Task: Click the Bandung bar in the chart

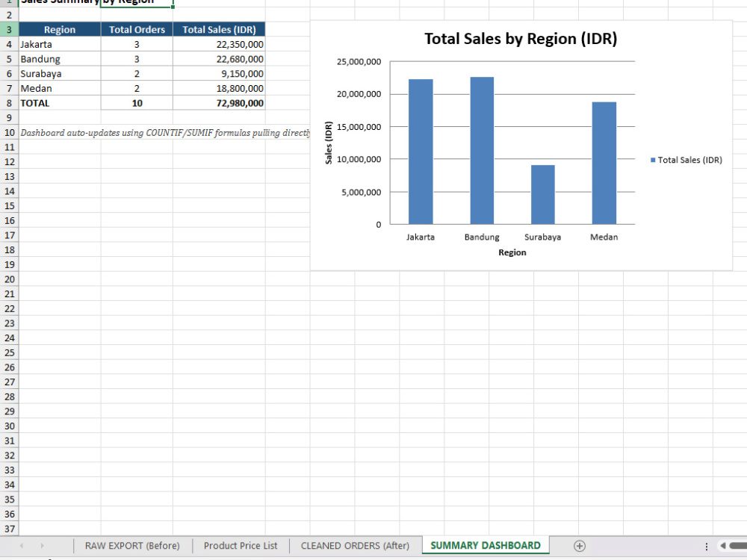Action: coord(482,151)
